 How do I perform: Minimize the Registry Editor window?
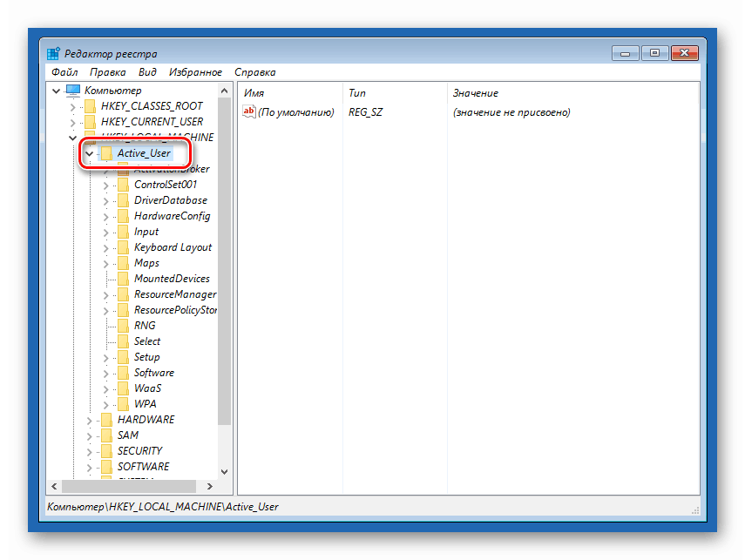[626, 53]
